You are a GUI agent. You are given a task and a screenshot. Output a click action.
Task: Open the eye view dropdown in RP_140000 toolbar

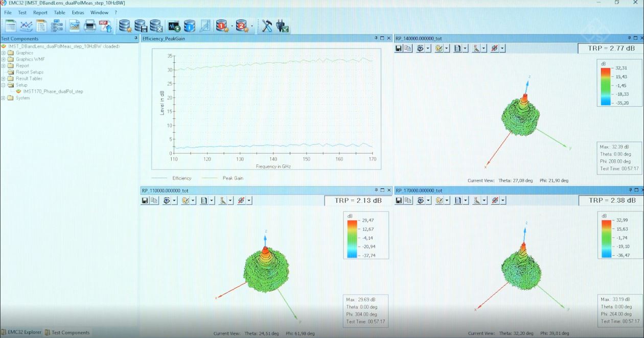click(428, 49)
